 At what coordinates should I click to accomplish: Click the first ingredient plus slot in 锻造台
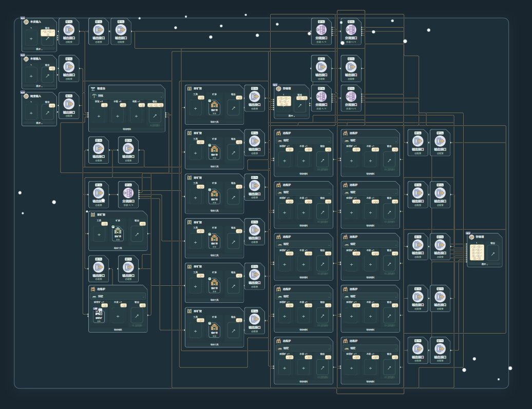99,116
